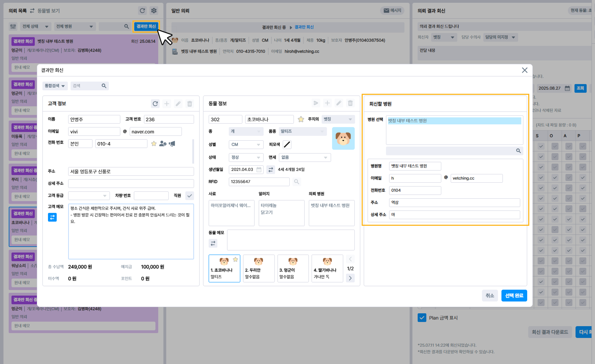The width and height of the screenshot is (595, 364).
Task: Open the 전체 상태 filter dropdown
Action: click(x=35, y=26)
